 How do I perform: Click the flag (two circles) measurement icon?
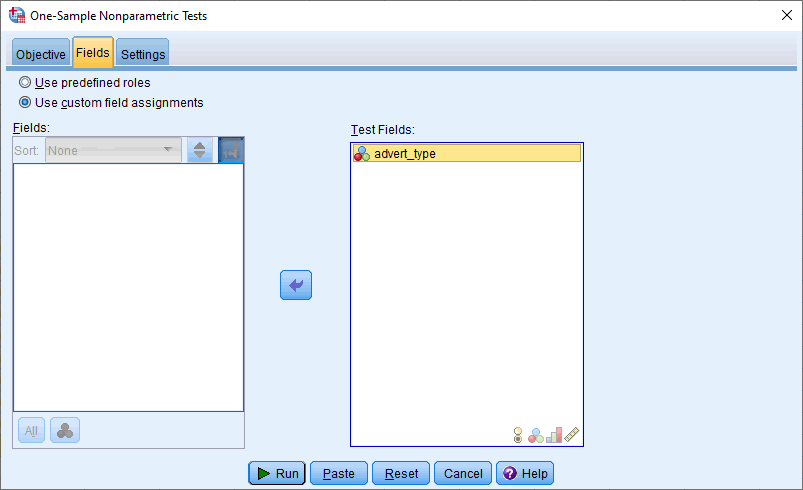[x=518, y=435]
